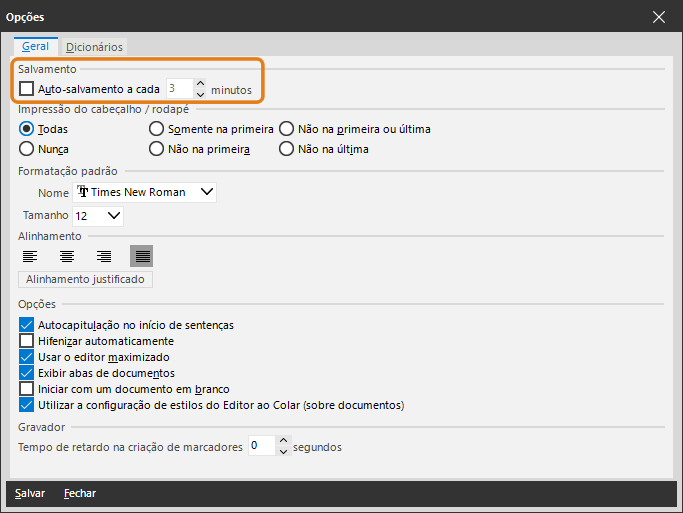Image resolution: width=683 pixels, height=513 pixels.
Task: Enable Auto-salvamento a cada checkbox
Action: 27,89
